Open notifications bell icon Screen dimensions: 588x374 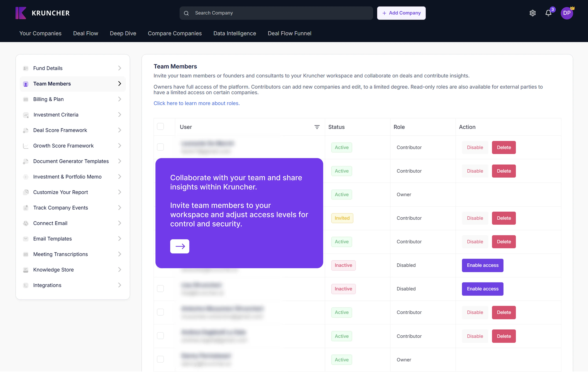[x=548, y=13]
